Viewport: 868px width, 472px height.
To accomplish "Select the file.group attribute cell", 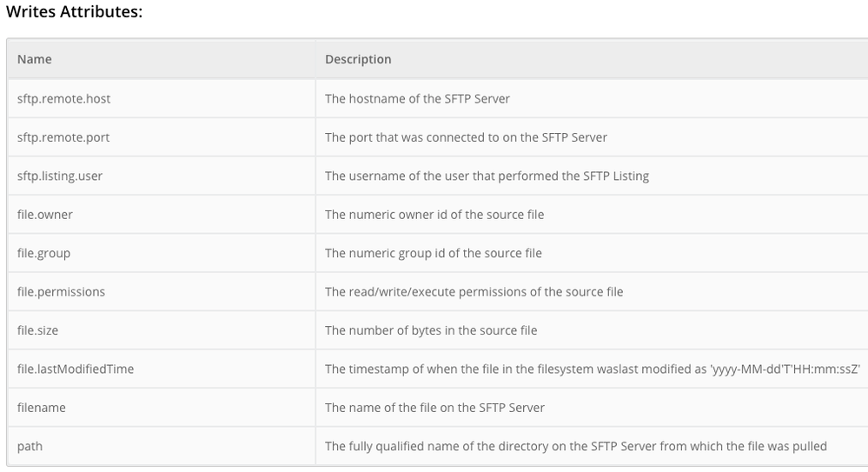I will click(43, 253).
